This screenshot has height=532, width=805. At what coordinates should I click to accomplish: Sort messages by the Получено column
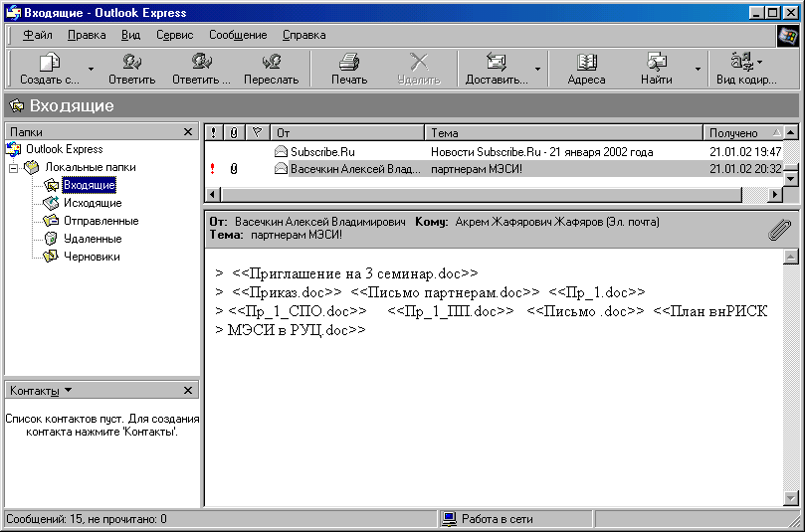[744, 133]
